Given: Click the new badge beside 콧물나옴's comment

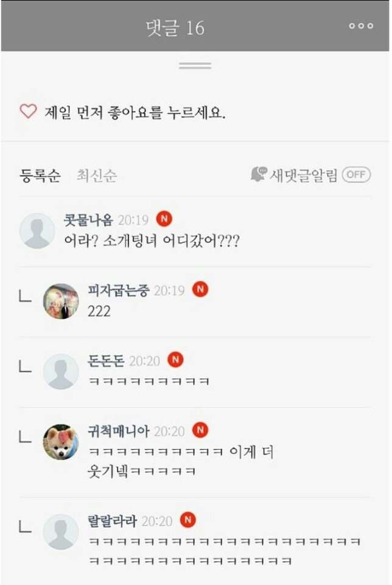Looking at the screenshot, I should [164, 219].
